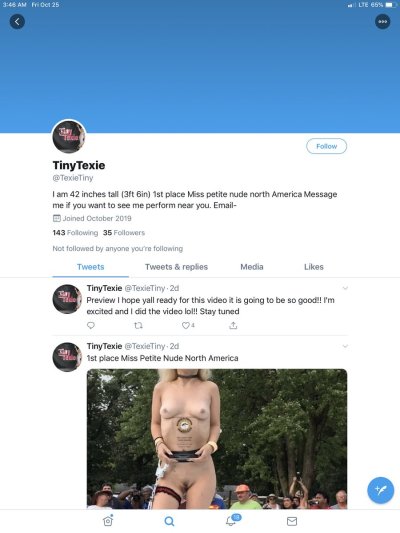Open the 143 Following list

click(x=75, y=233)
